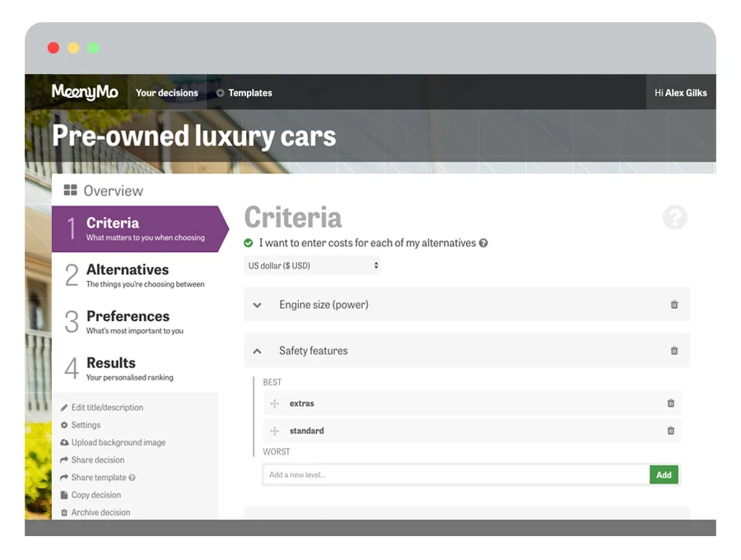The image size is (741, 560).
Task: Click help icon next to costs option
Action: tap(483, 243)
